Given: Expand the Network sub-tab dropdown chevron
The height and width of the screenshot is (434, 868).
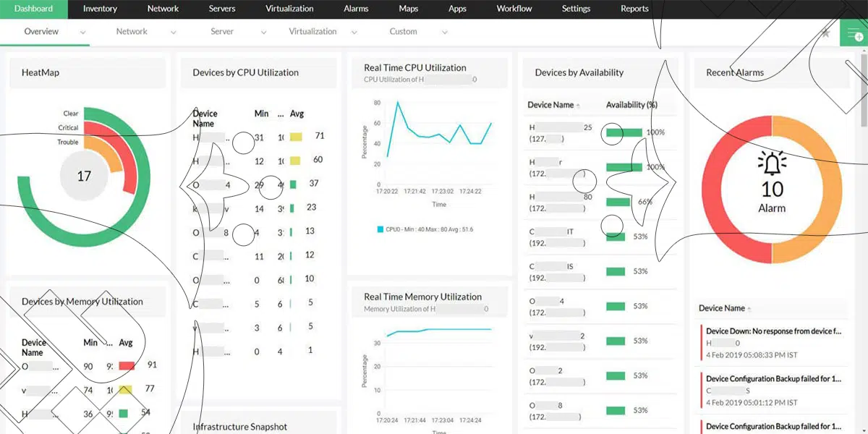Looking at the screenshot, I should [x=173, y=33].
